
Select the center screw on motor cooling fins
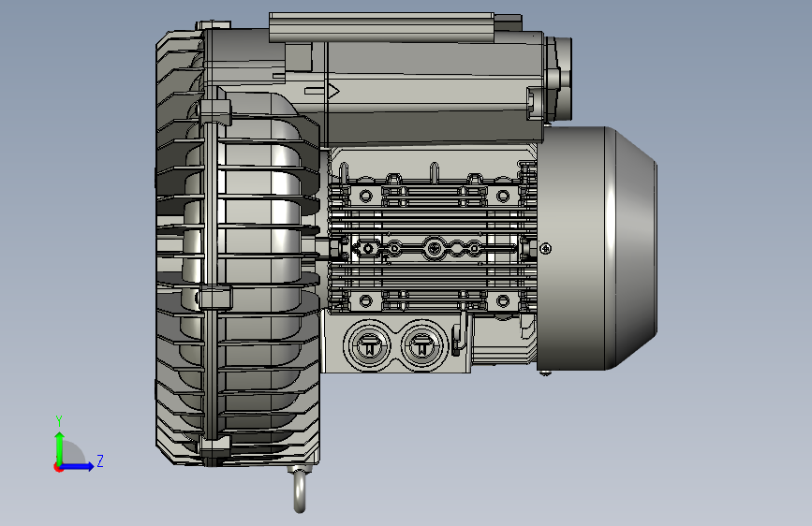tap(434, 249)
